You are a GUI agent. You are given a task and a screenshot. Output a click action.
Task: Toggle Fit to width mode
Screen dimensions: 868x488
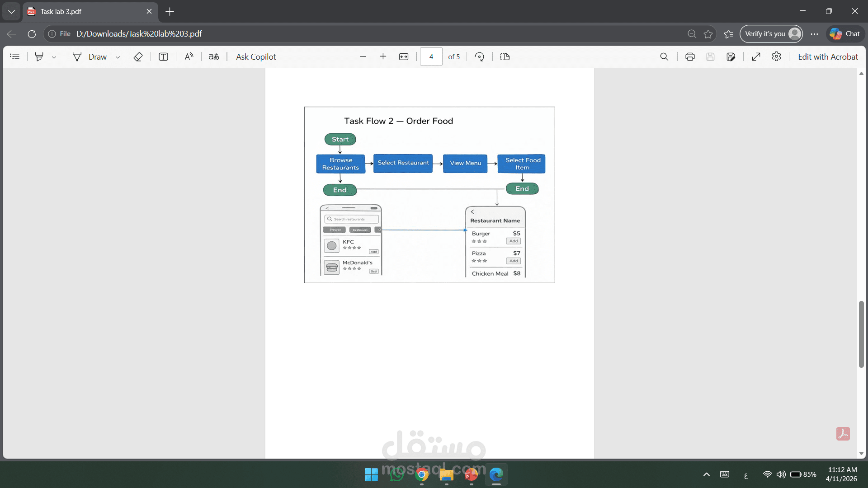coord(404,56)
